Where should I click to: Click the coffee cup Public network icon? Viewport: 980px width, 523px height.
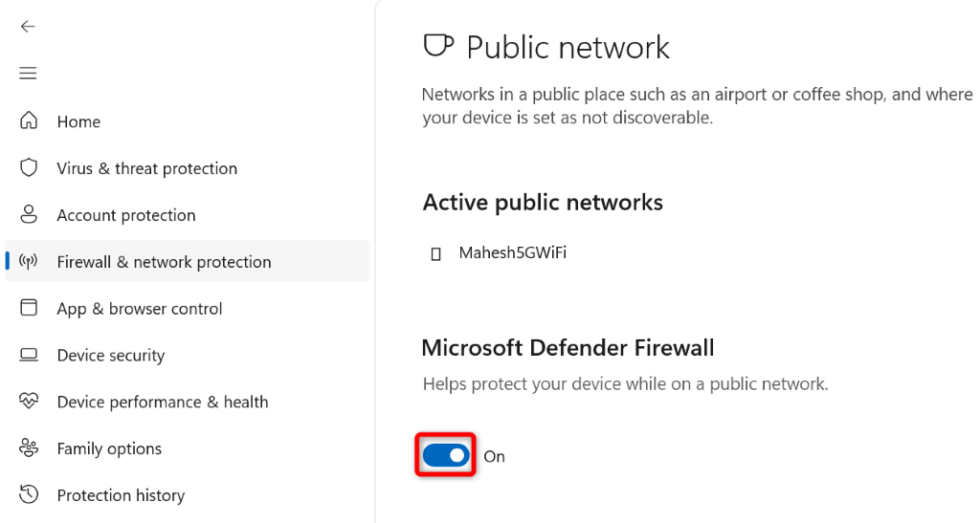pyautogui.click(x=438, y=46)
